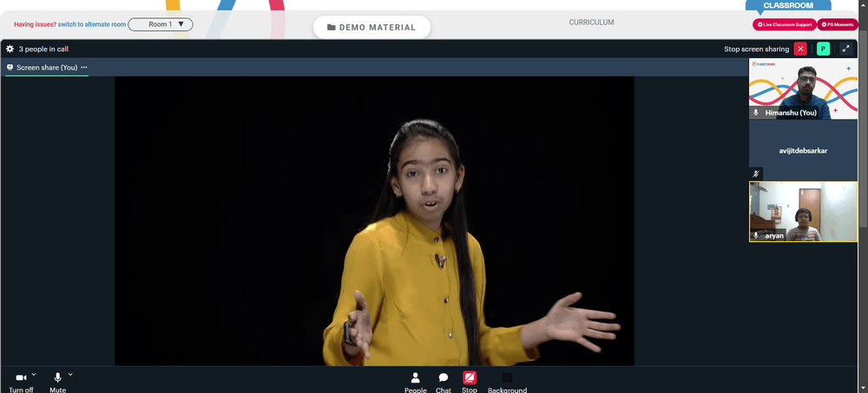Click switch to alternate room link

pyautogui.click(x=91, y=24)
